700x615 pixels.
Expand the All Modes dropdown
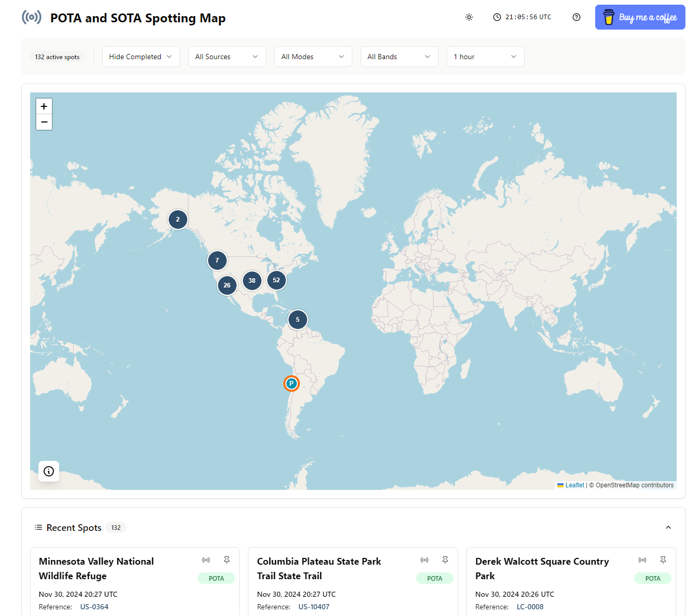point(313,57)
